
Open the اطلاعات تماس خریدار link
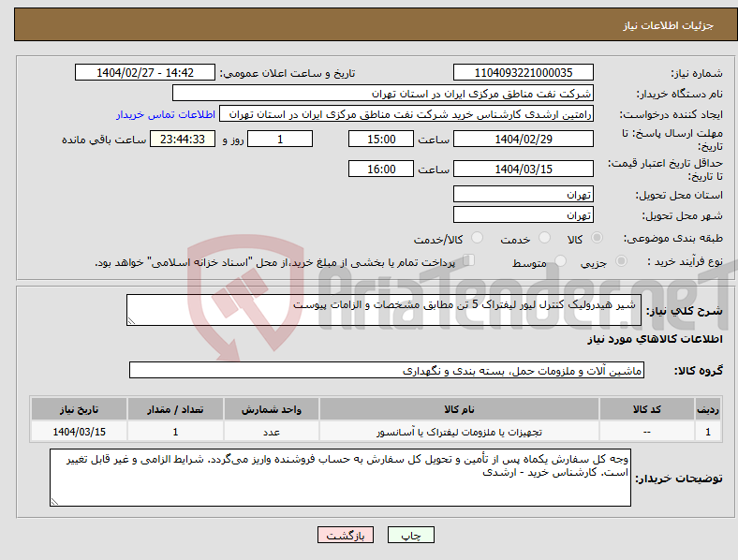[166, 114]
